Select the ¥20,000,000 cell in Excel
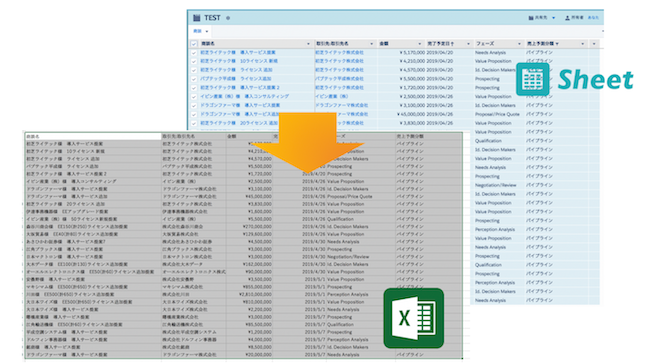 (x=249, y=355)
